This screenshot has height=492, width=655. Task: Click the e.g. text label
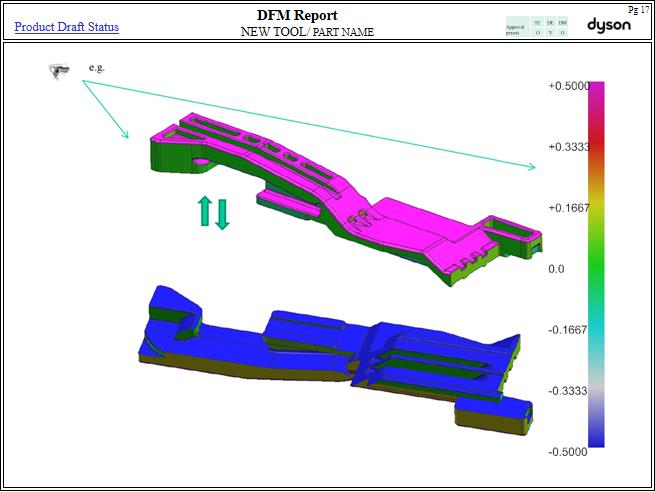[97, 68]
